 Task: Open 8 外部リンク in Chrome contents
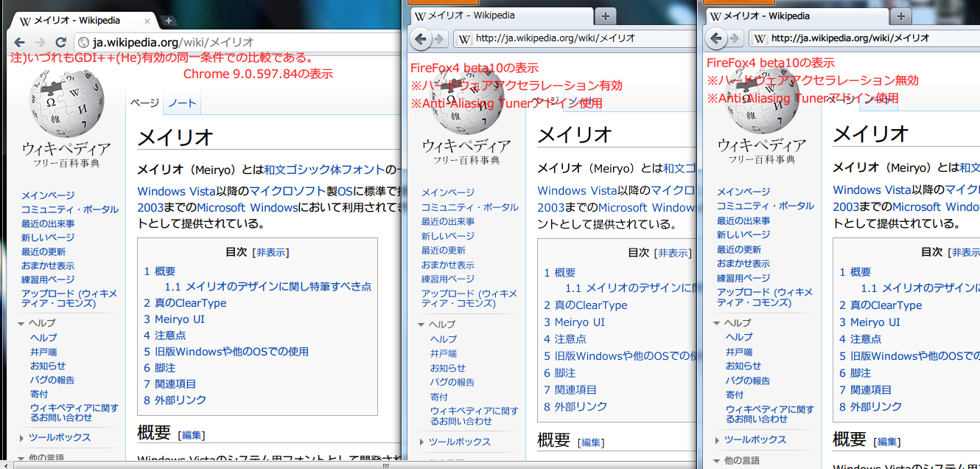pyautogui.click(x=175, y=400)
